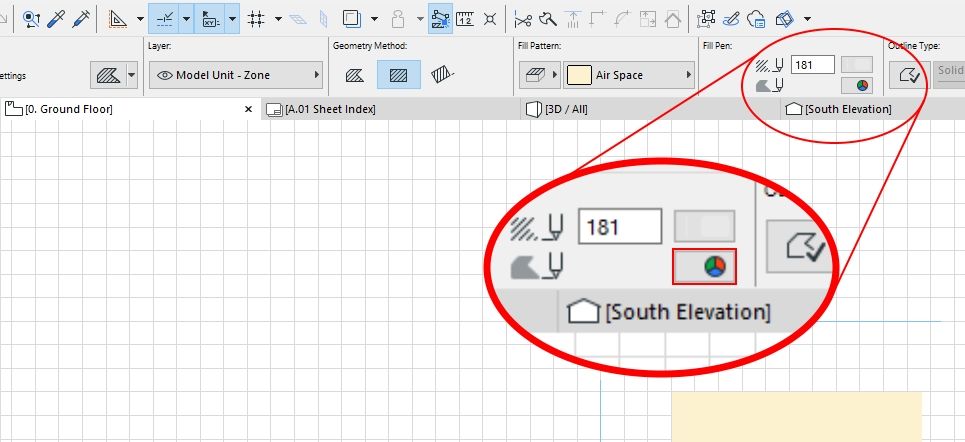Click the Fillet curved-corner icon
The image size is (965, 442).
click(622, 20)
